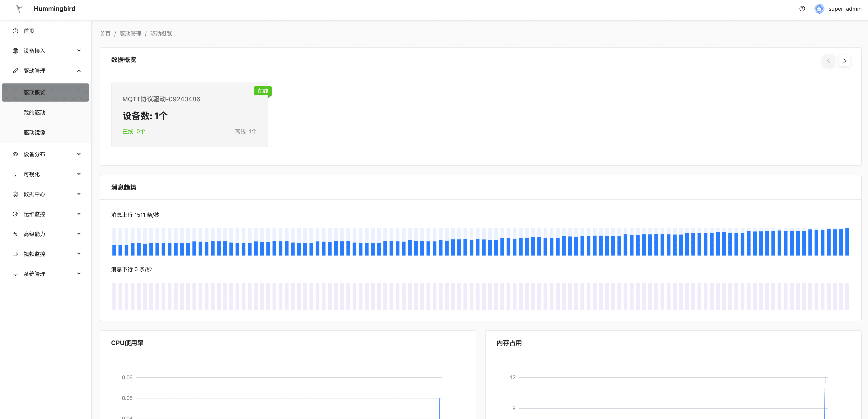Click the 离线: 1个 count text
This screenshot has width=868, height=419.
246,131
